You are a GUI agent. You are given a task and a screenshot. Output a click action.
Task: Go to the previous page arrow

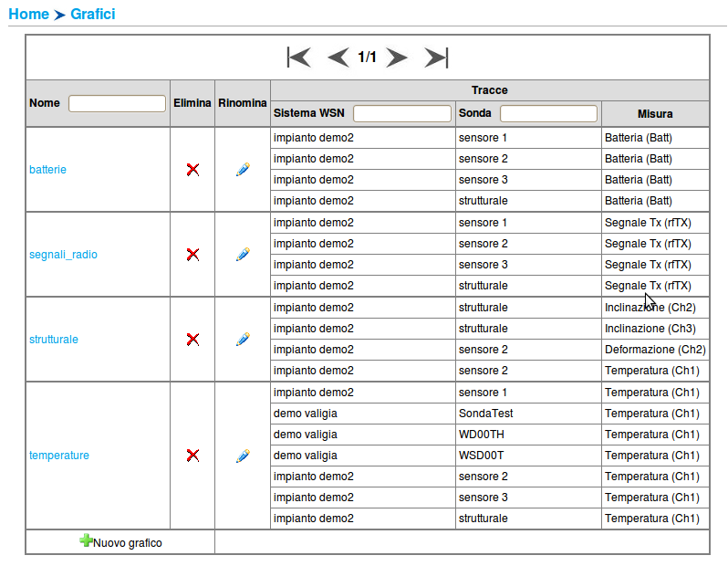[338, 58]
